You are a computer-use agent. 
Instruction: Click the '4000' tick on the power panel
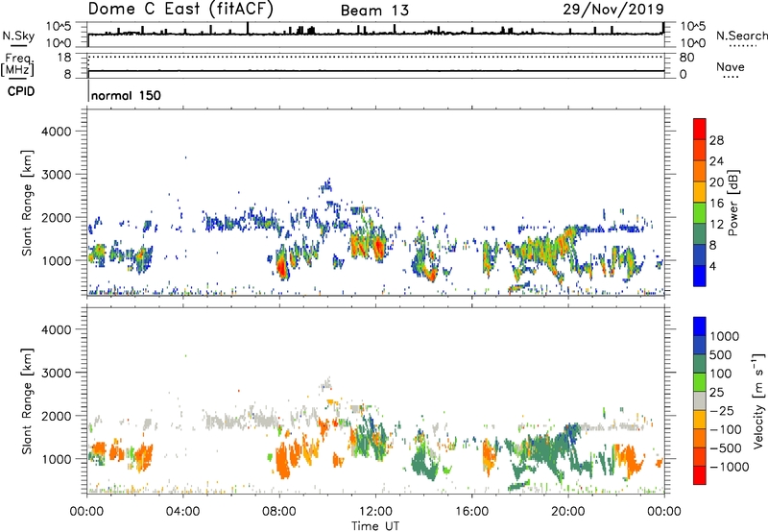[57, 132]
